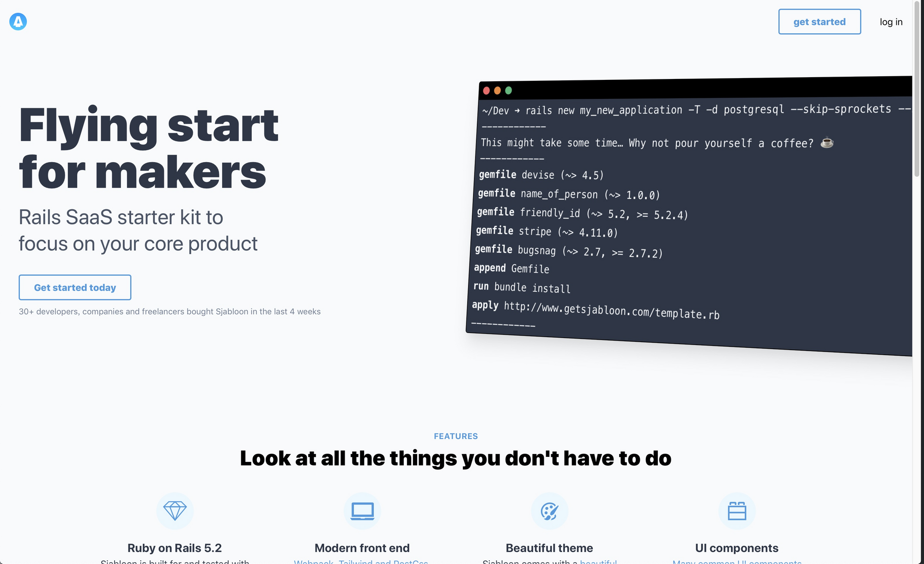
Task: Open the log in link
Action: point(891,22)
